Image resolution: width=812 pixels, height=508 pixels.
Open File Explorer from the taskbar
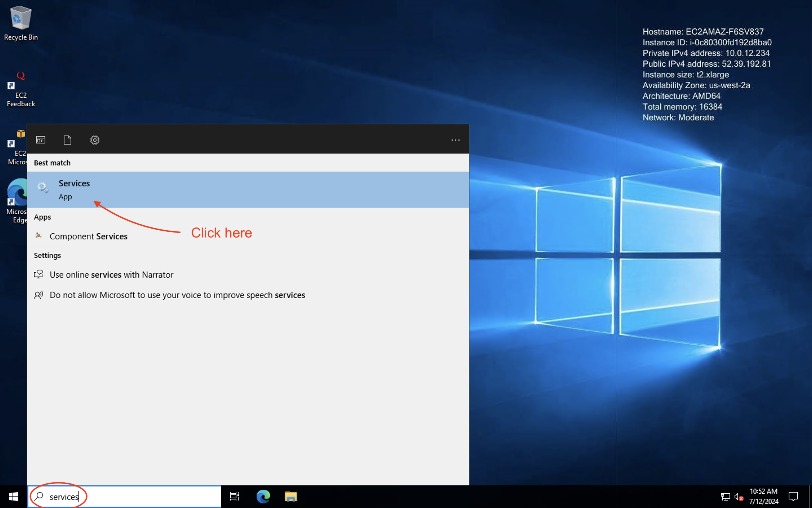tap(291, 497)
